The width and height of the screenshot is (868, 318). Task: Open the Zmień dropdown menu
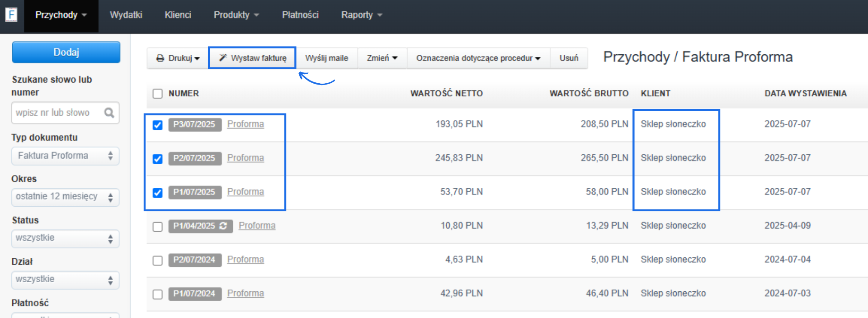pos(382,58)
